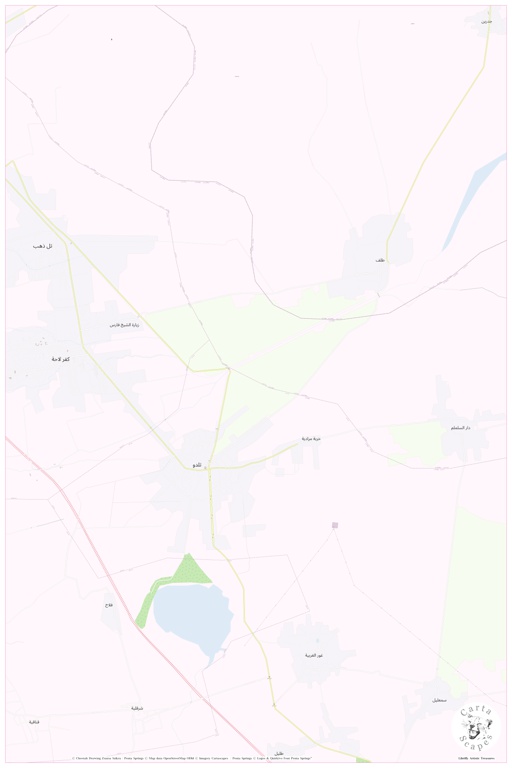Click the tiny black dot near top left

click(x=111, y=39)
